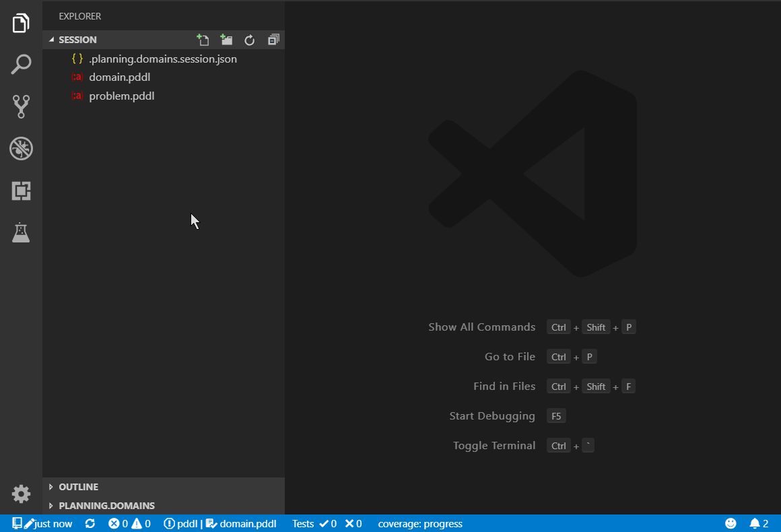
Task: Click the synchronize icon in status bar
Action: point(90,523)
